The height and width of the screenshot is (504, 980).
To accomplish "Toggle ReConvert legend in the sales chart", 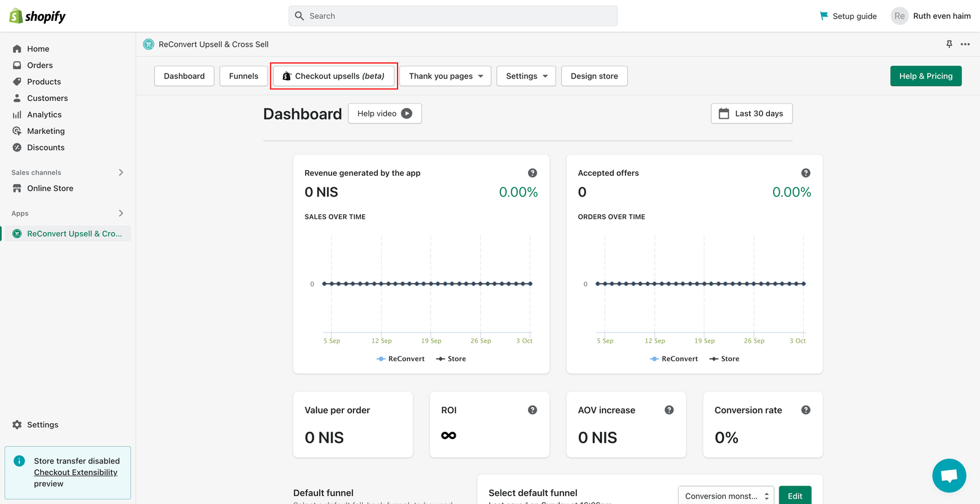I will coord(401,359).
